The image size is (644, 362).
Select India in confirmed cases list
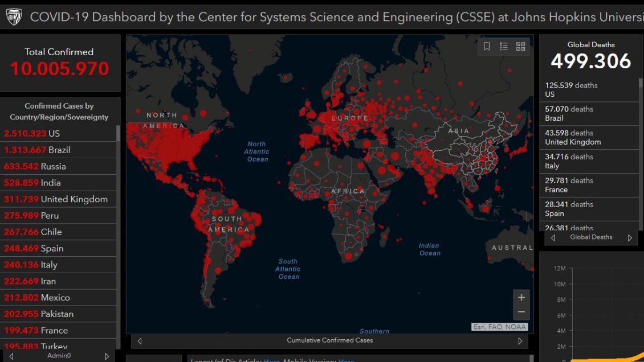(57, 183)
